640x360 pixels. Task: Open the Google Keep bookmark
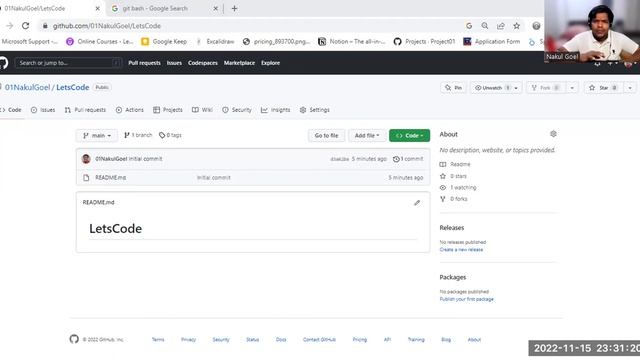(x=164, y=42)
